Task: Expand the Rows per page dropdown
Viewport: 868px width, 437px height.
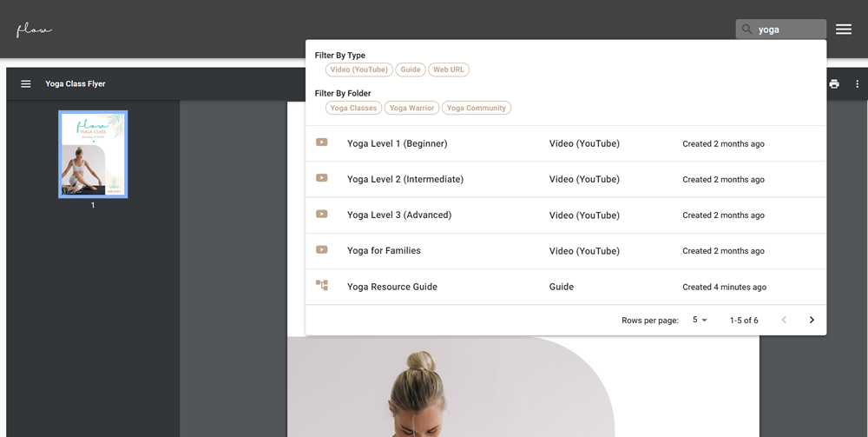Action: (x=700, y=321)
